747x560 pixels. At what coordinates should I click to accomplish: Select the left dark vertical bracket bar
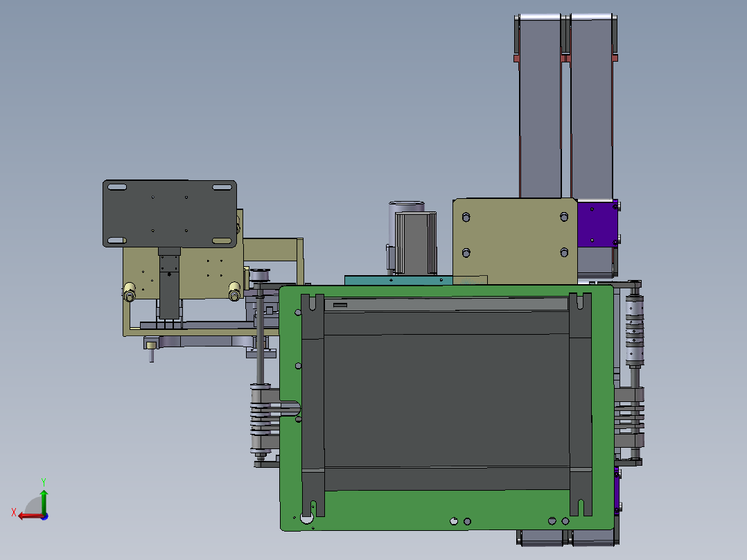(x=313, y=405)
